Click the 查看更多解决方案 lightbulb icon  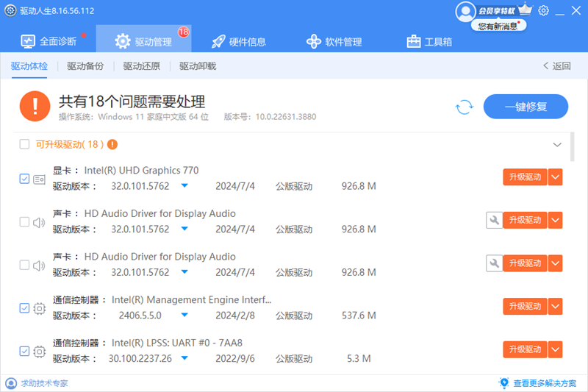[x=504, y=383]
